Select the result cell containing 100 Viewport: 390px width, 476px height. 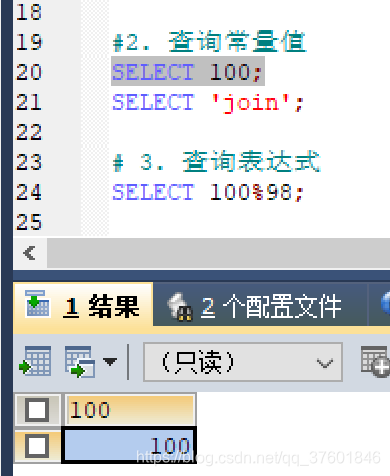point(129,445)
